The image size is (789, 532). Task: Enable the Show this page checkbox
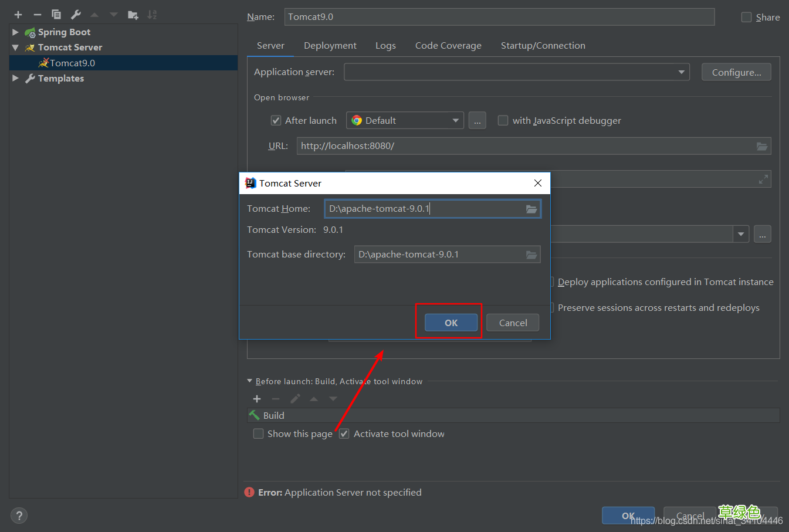pos(258,434)
